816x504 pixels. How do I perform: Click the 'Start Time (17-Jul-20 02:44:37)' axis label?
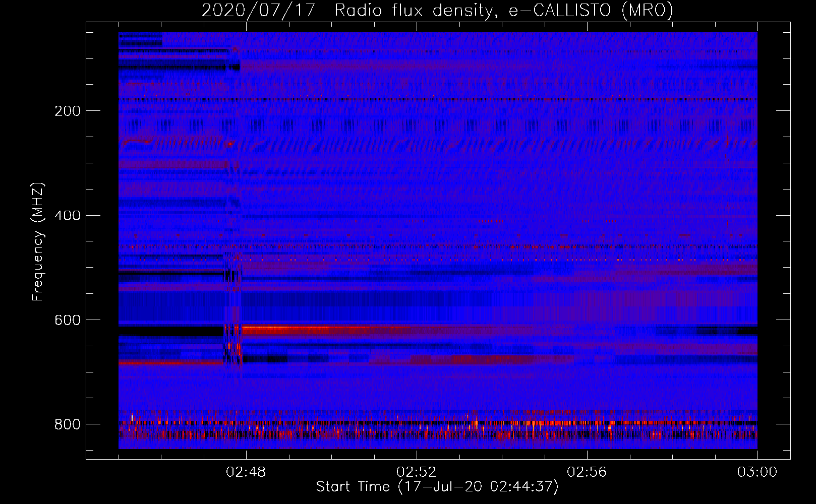[x=437, y=487]
